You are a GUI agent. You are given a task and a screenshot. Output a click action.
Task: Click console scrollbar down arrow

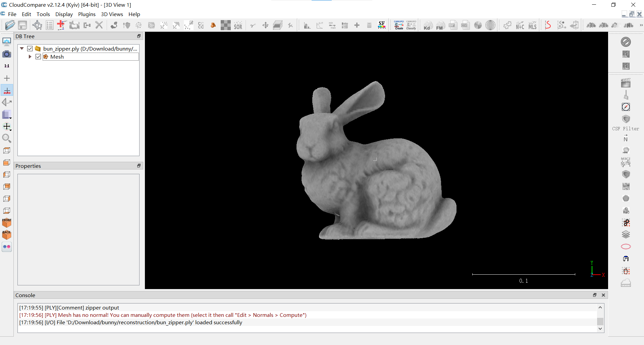coord(600,329)
